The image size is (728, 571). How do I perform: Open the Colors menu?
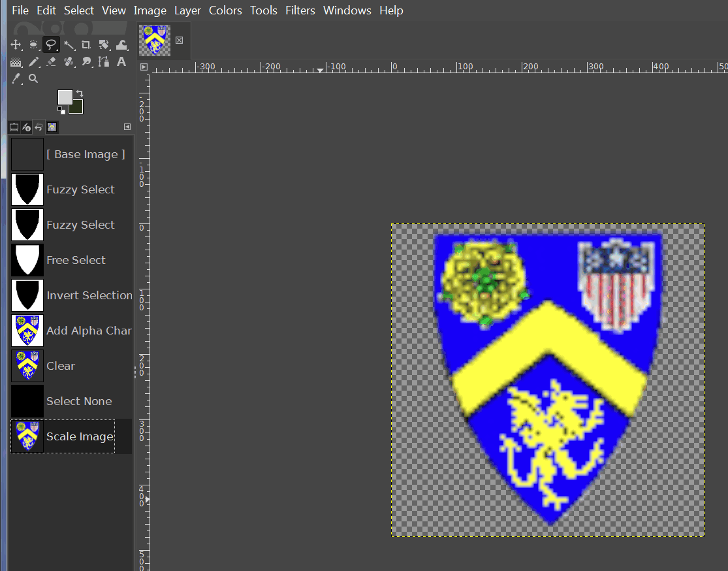point(225,10)
